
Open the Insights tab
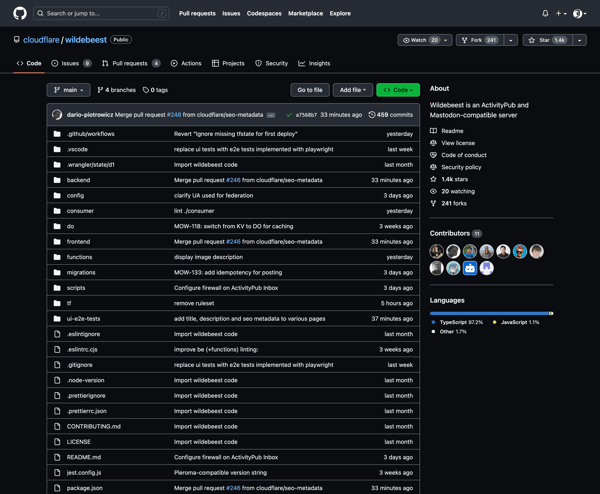coord(314,64)
